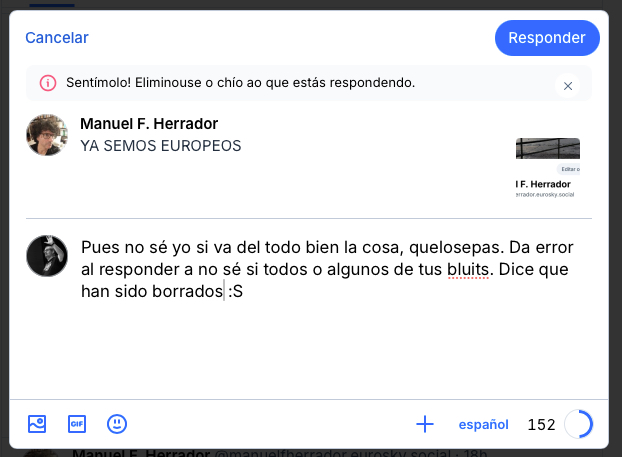Click the 152 remaining characters counter
The image size is (622, 457).
tap(541, 425)
